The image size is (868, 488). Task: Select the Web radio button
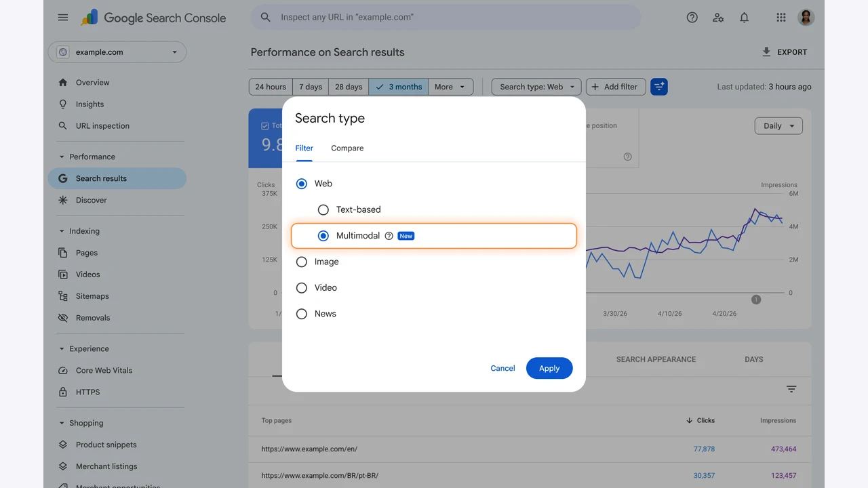302,184
